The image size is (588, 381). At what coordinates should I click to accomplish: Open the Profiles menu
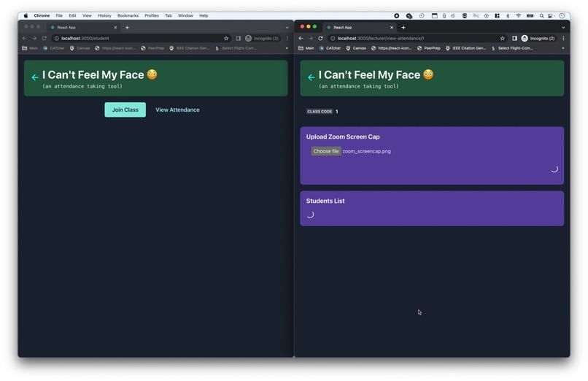(x=152, y=16)
